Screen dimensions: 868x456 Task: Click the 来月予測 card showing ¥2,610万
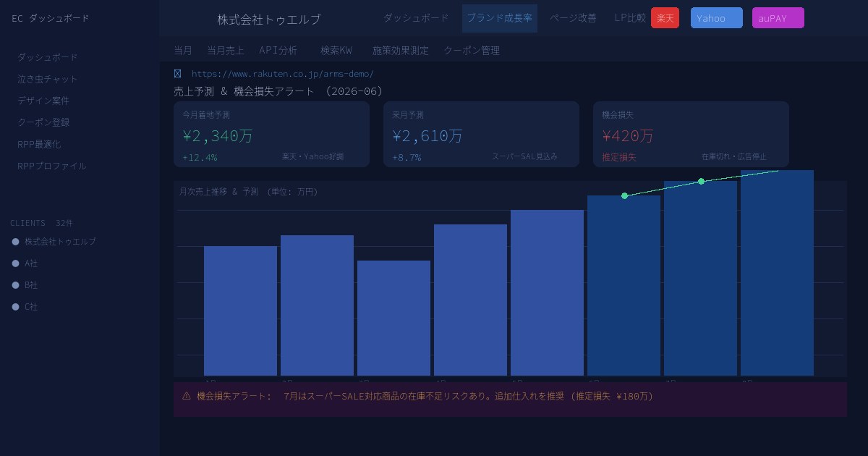481,134
